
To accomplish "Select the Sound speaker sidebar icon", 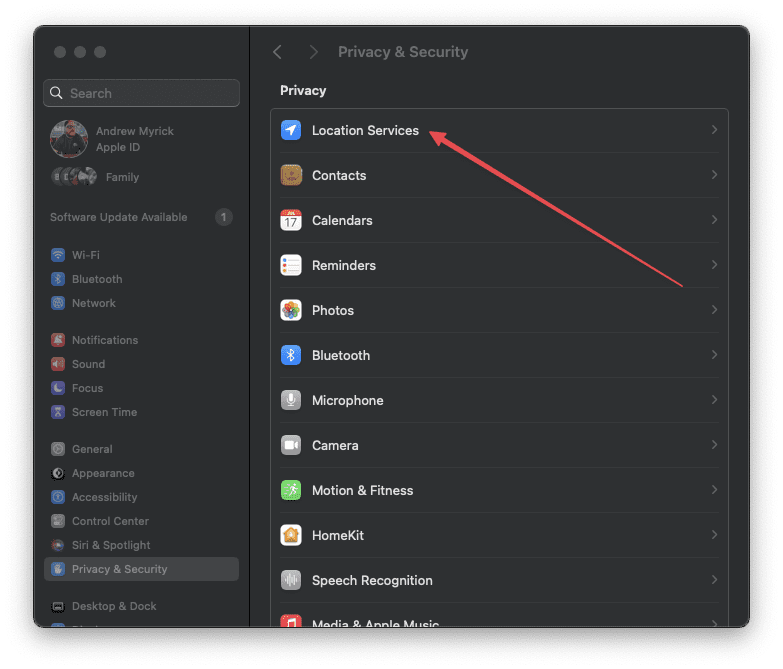I will [x=58, y=364].
